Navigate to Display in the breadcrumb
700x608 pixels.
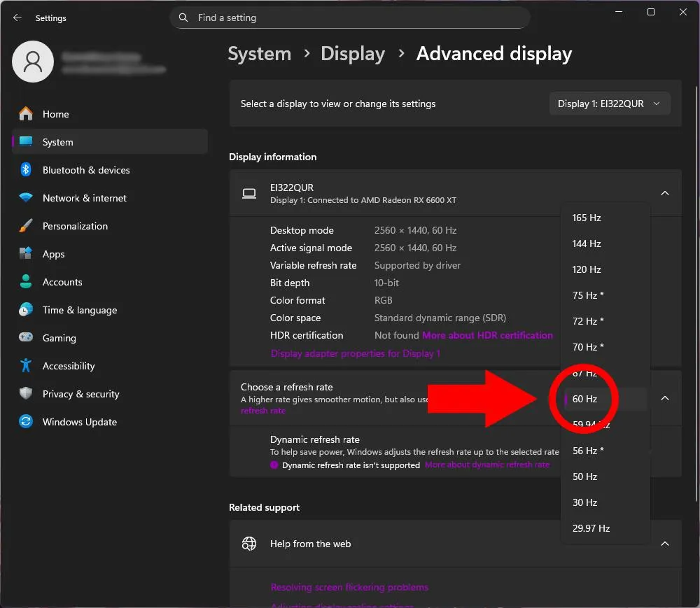pyautogui.click(x=353, y=54)
